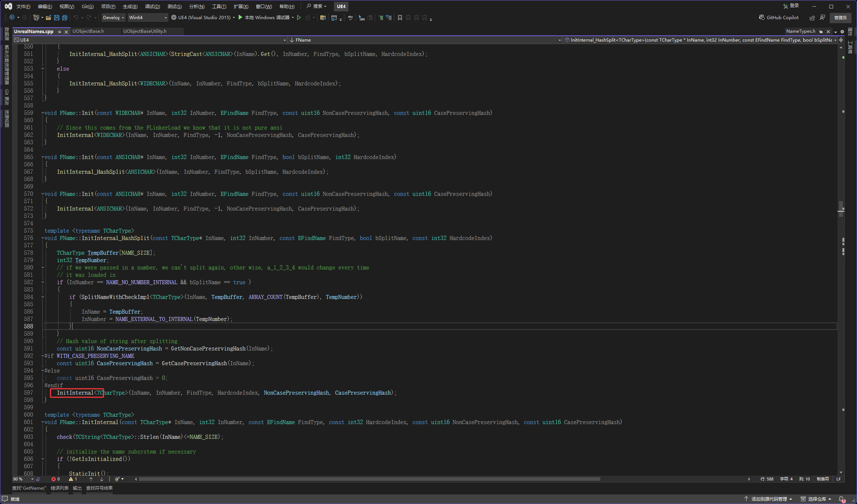The width and height of the screenshot is (857, 504).
Task: Click the Save All toolbar icon
Action: (65, 18)
